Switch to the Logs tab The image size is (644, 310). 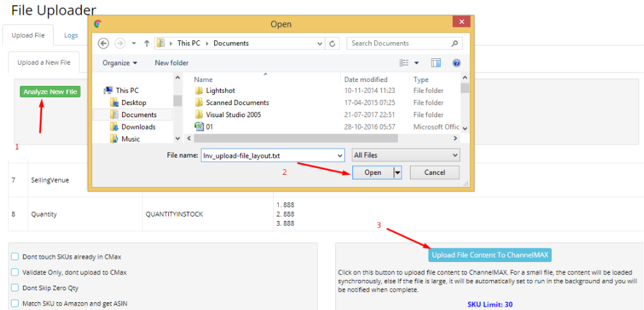point(71,35)
